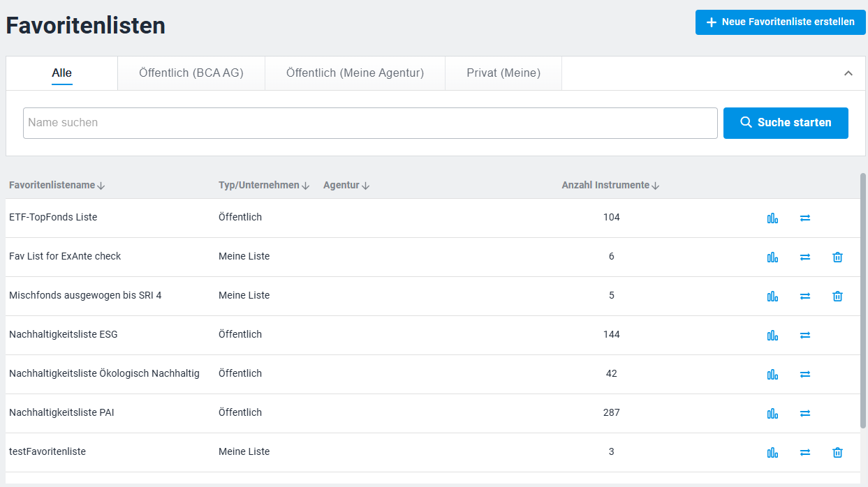Switch to Privat (Meine) tab

click(503, 73)
